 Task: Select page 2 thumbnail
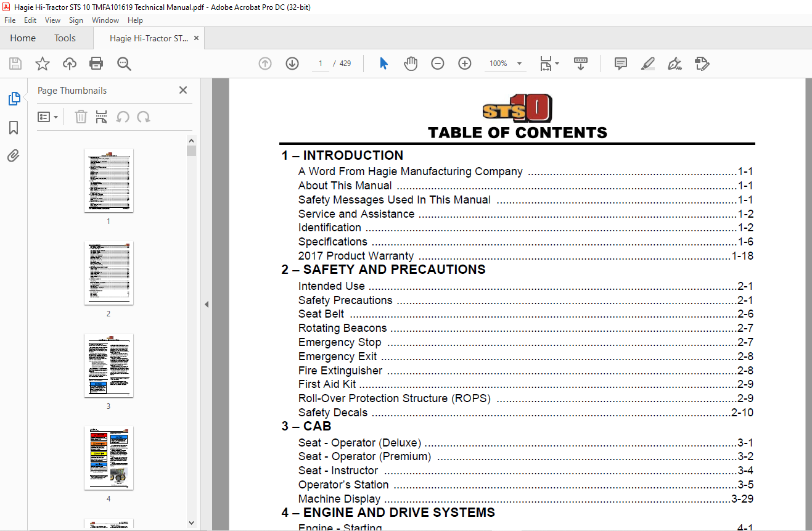[x=109, y=273]
